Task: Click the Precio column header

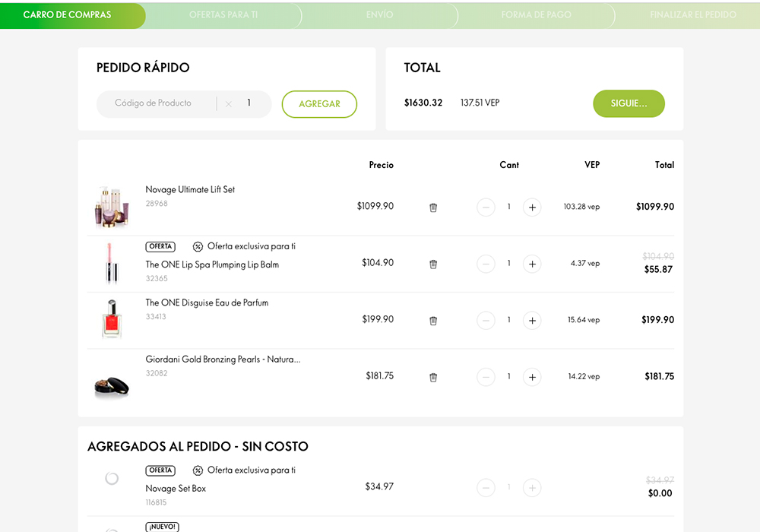Action: (381, 165)
